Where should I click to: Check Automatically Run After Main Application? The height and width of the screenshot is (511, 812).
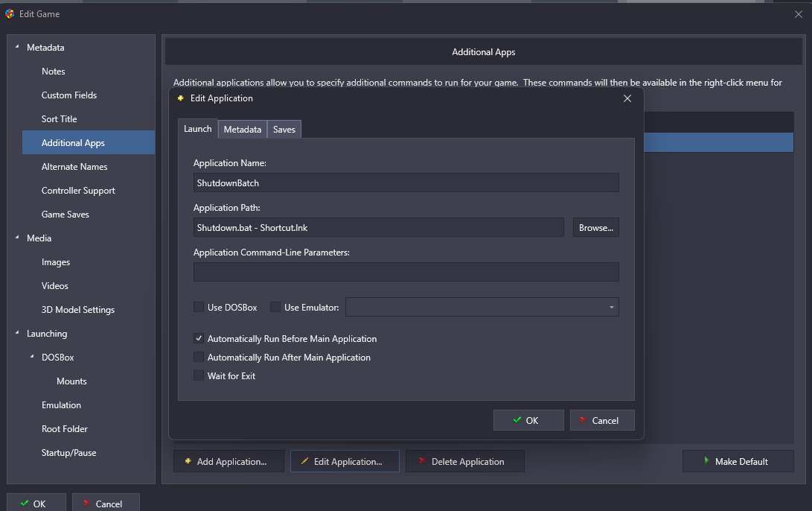199,358
